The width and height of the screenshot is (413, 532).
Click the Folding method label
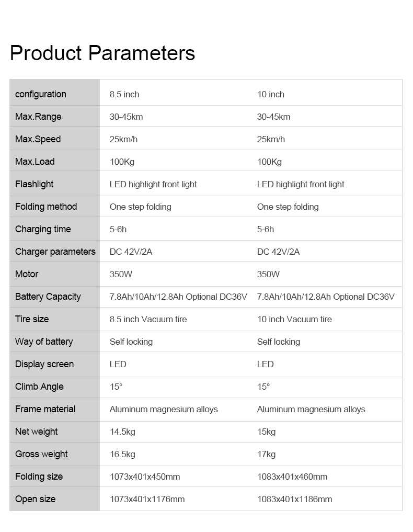(x=46, y=207)
